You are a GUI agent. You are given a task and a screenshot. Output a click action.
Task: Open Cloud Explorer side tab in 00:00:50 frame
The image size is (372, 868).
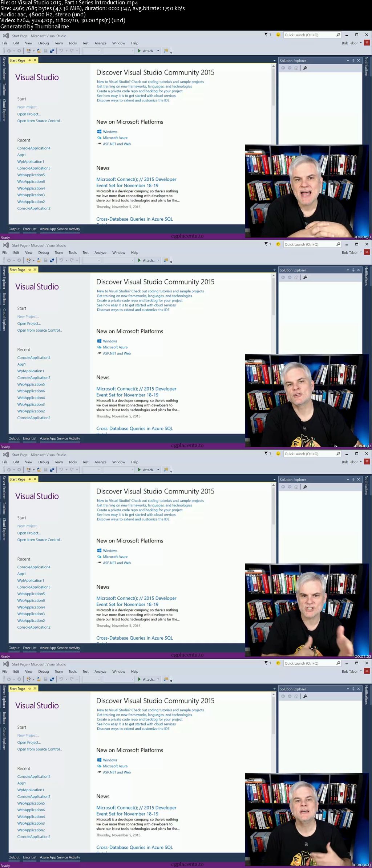tap(4, 110)
